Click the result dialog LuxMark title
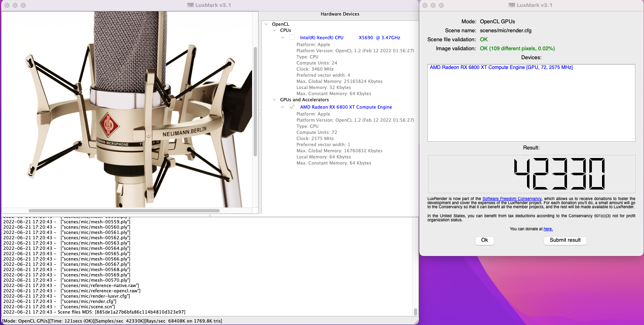 tap(534, 5)
